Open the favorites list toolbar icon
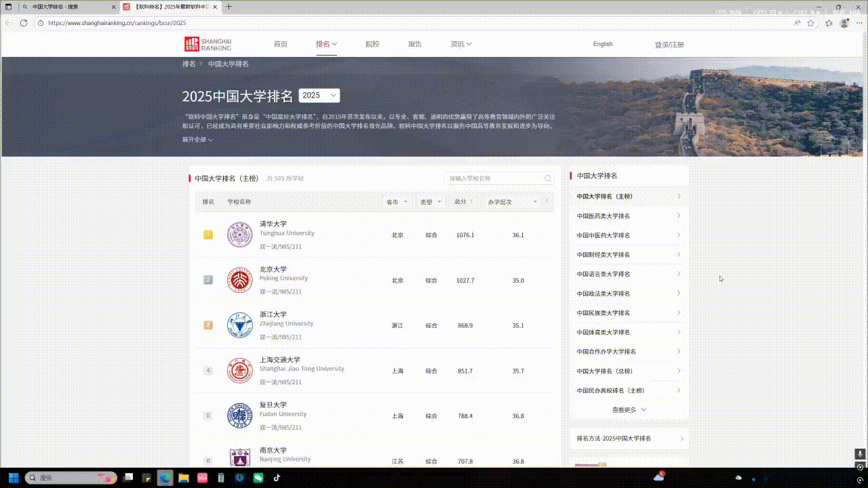This screenshot has width=868, height=488. 829,22
